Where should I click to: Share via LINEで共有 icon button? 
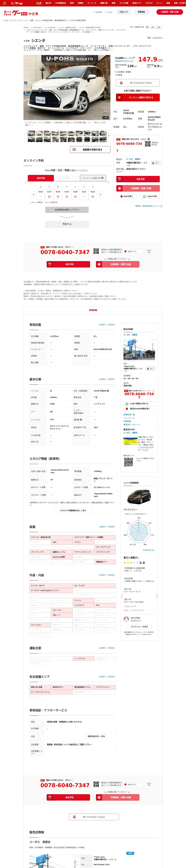pyautogui.click(x=150, y=196)
